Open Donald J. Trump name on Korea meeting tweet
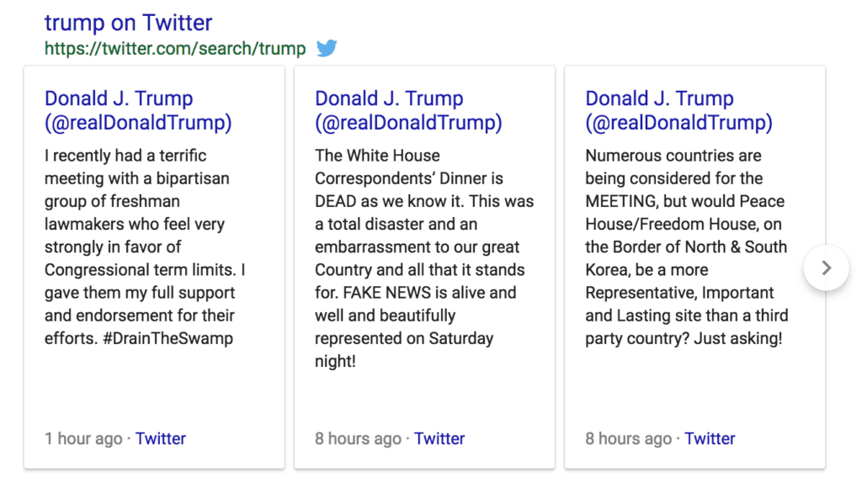Viewport: 862px width, 504px height. (x=659, y=98)
